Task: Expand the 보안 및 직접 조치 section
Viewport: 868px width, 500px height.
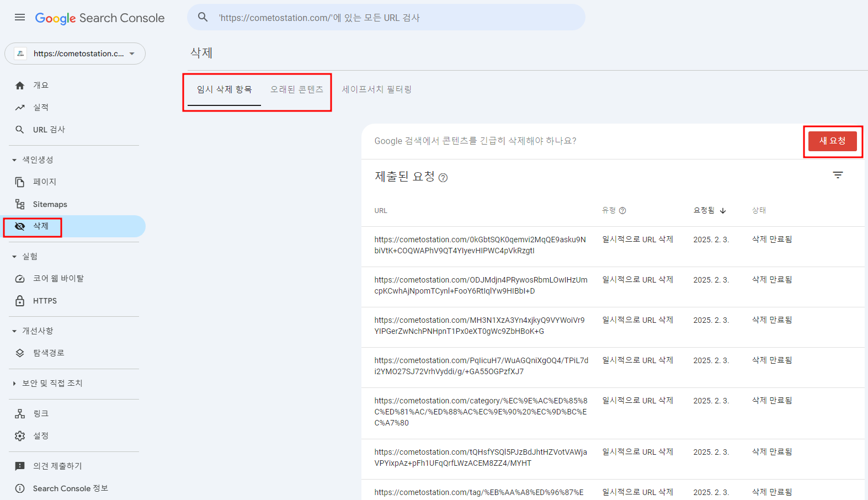Action: pos(14,384)
